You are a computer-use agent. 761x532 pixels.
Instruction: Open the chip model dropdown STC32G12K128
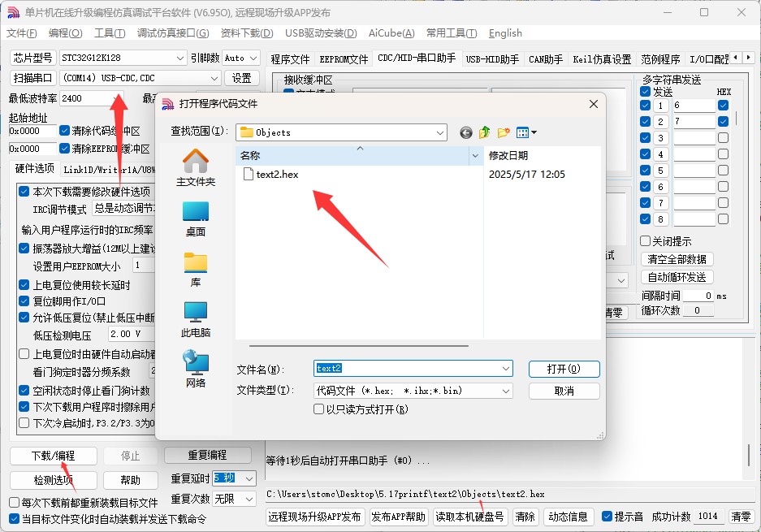tap(180, 58)
